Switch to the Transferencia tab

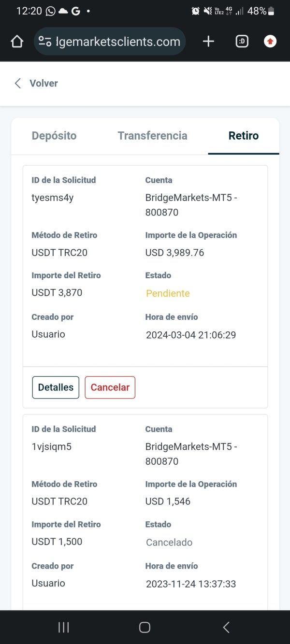click(152, 136)
